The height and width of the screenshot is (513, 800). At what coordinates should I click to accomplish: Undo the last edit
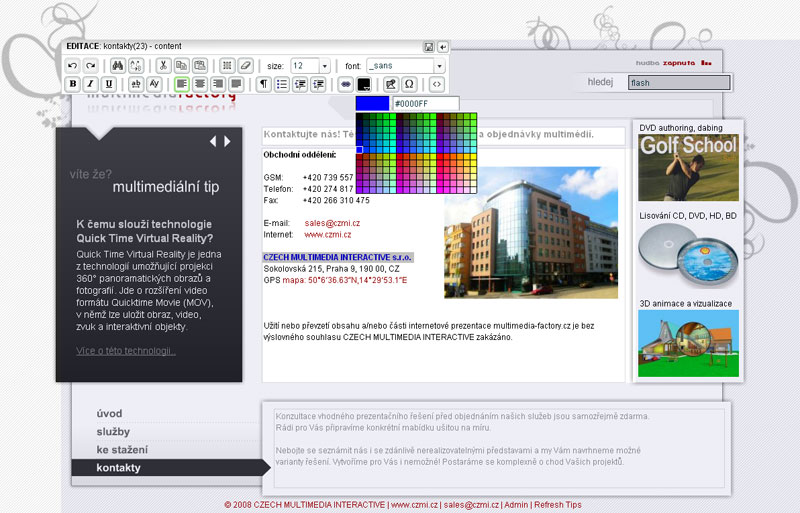pos(72,66)
